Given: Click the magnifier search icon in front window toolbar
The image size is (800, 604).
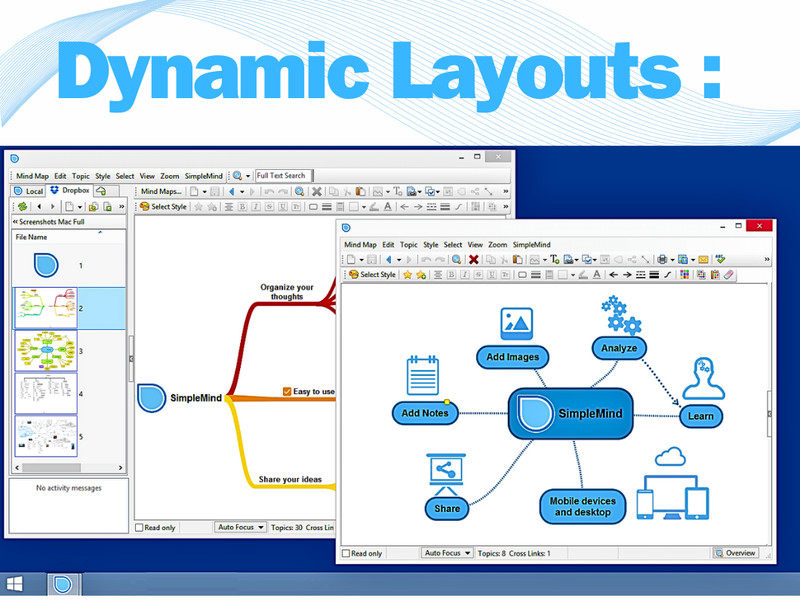Looking at the screenshot, I should pyautogui.click(x=456, y=259).
